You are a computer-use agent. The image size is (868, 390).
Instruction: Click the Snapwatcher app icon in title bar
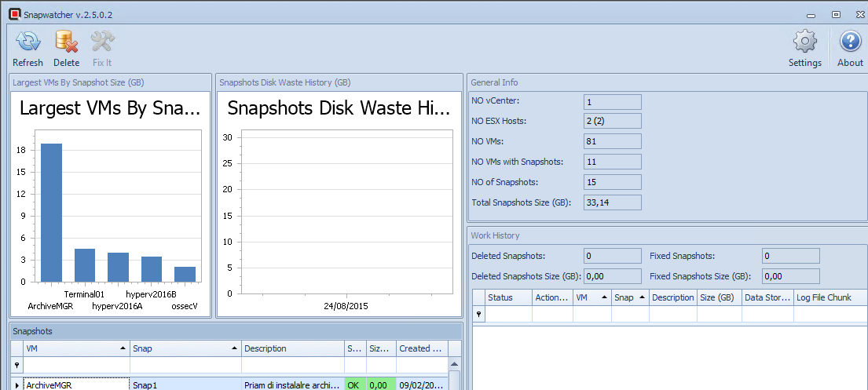click(16, 14)
